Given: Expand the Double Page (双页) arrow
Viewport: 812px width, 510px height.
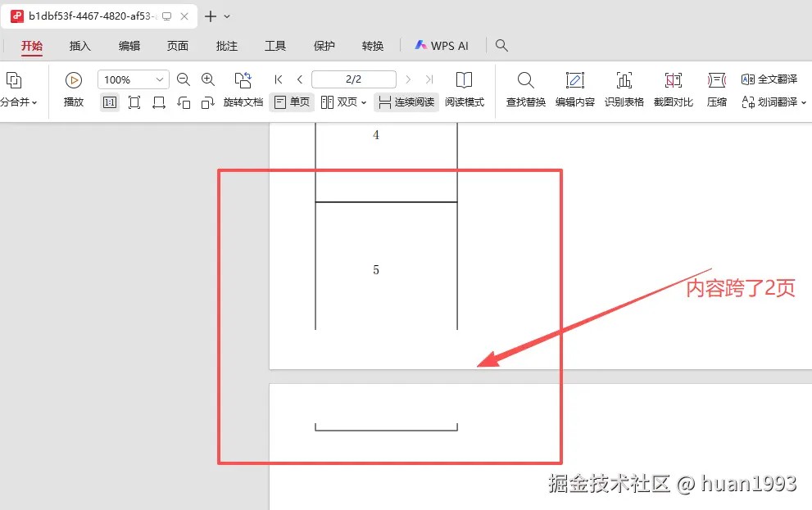Looking at the screenshot, I should coord(364,103).
